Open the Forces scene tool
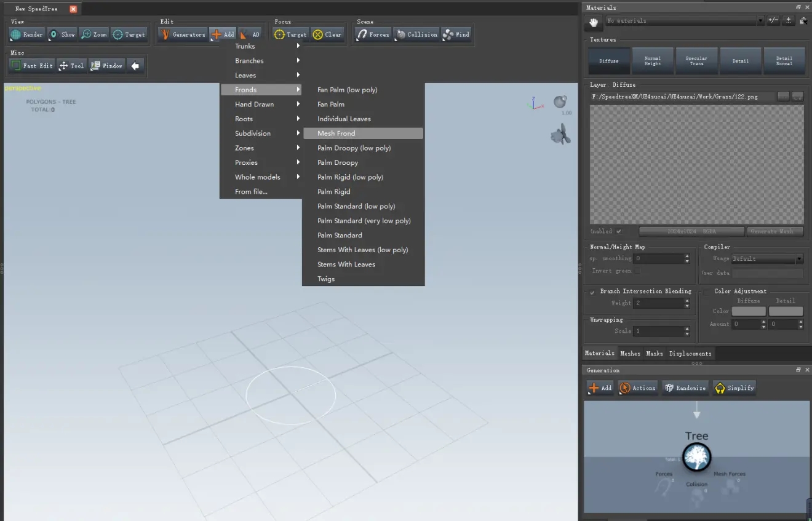 tap(373, 34)
